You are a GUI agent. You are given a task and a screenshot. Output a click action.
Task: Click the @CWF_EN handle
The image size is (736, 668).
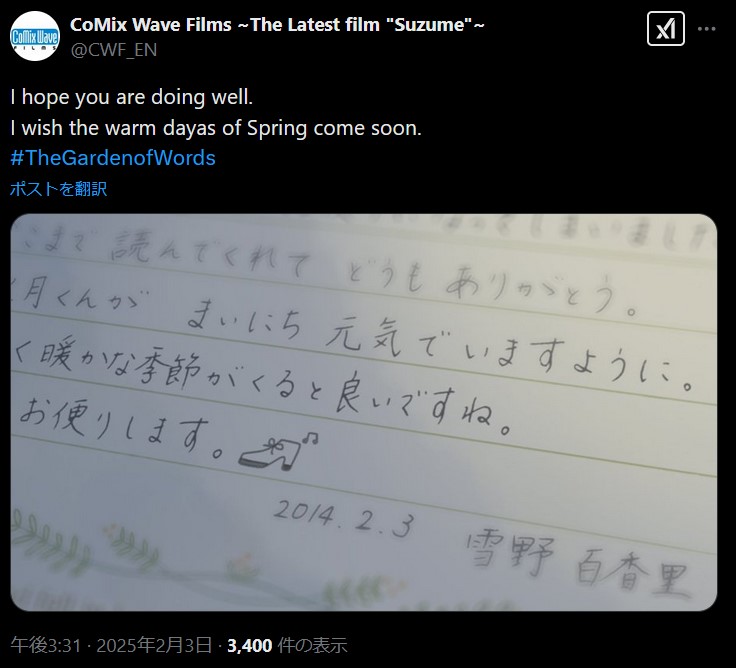(114, 50)
